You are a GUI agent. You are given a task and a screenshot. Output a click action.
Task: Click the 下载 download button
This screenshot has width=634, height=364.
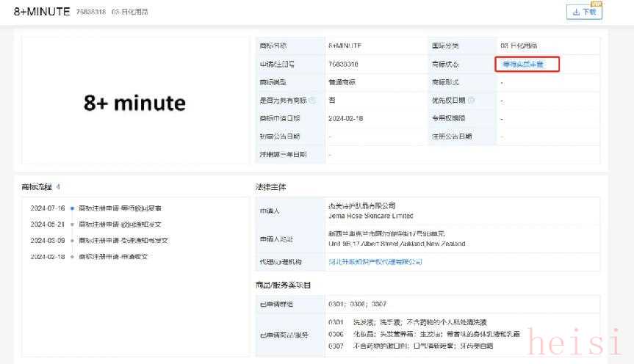584,12
